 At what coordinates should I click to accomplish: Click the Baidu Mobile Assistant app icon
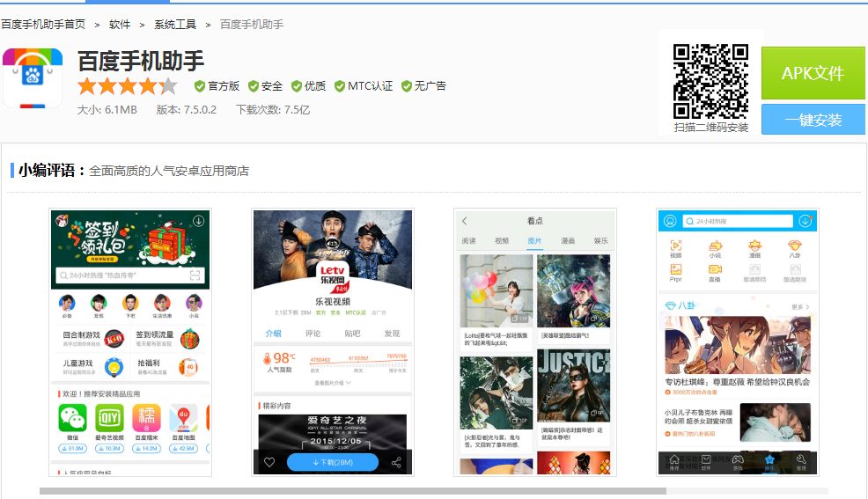[33, 78]
